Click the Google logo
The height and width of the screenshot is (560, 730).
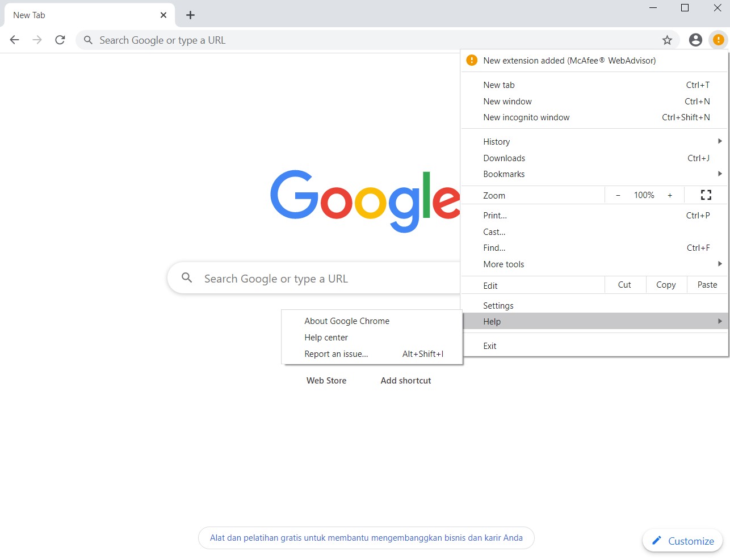365,201
